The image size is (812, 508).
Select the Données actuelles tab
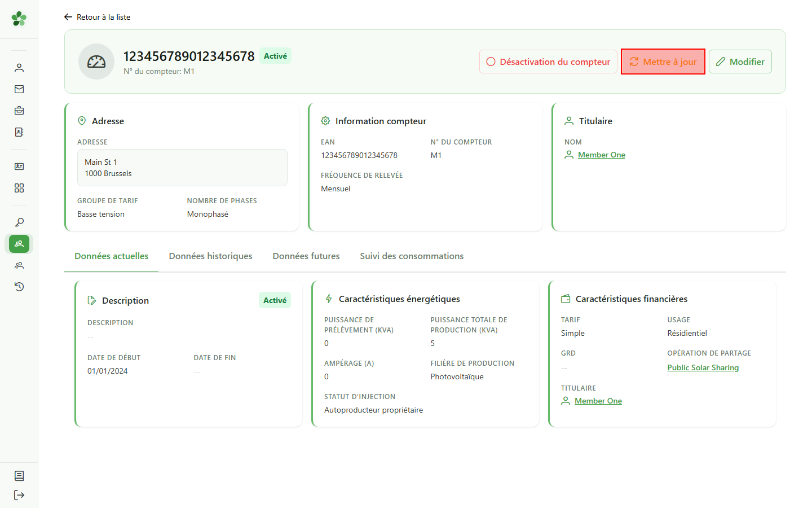click(112, 256)
